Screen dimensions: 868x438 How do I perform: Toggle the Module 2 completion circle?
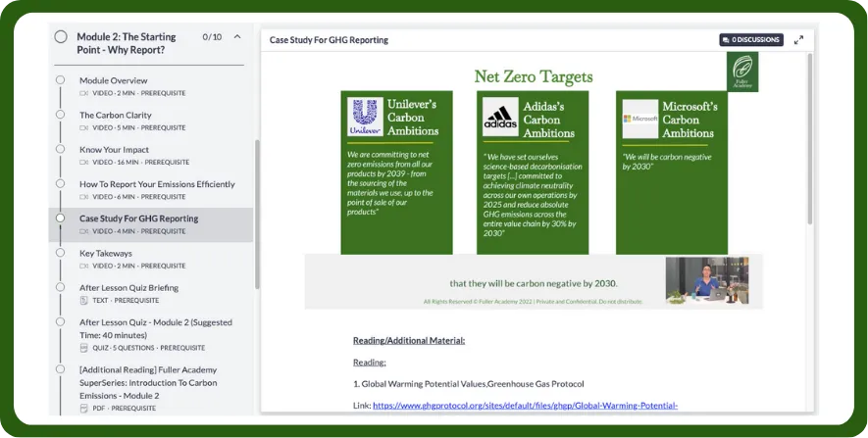tap(61, 37)
